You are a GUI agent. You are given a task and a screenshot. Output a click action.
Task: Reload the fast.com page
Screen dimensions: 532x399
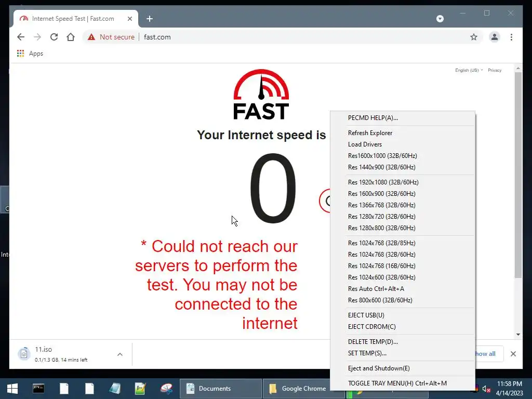54,37
